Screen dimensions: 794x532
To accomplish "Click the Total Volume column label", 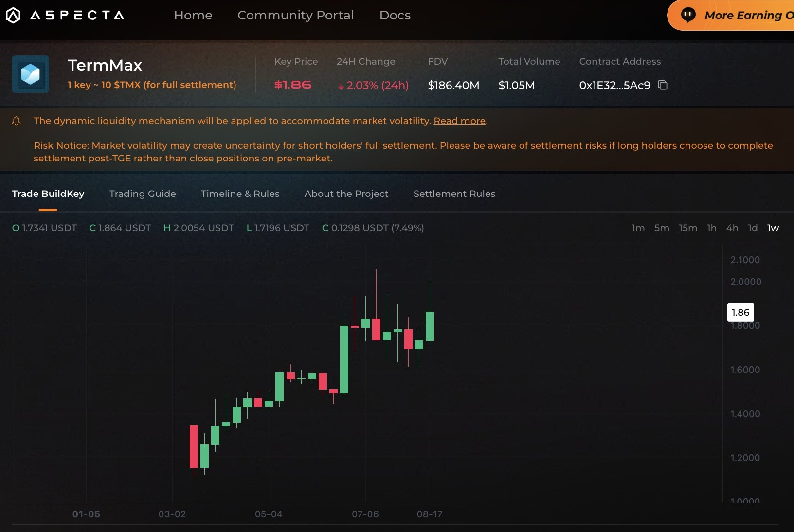I will (529, 61).
